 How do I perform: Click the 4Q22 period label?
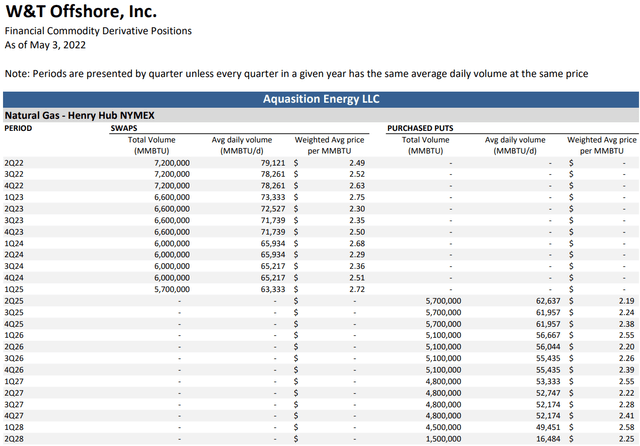point(14,186)
